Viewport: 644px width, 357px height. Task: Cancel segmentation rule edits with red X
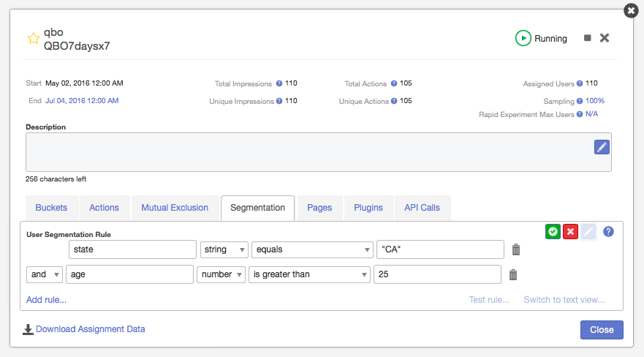click(570, 232)
